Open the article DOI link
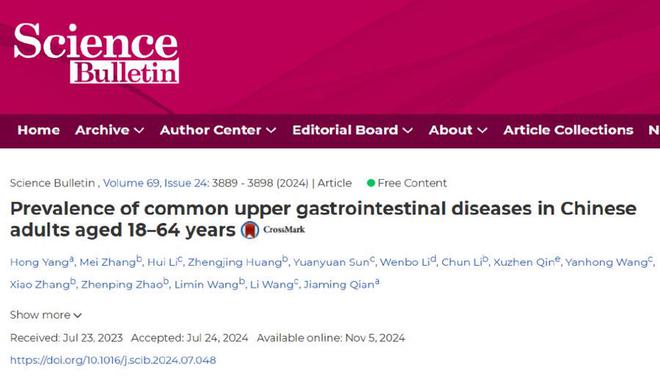 point(113,360)
